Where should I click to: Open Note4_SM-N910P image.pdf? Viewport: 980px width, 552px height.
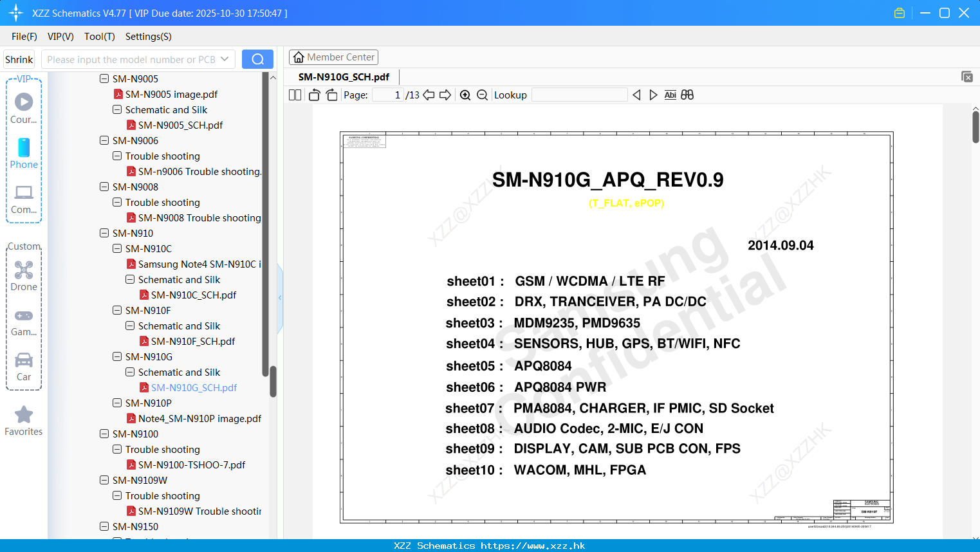pyautogui.click(x=199, y=418)
